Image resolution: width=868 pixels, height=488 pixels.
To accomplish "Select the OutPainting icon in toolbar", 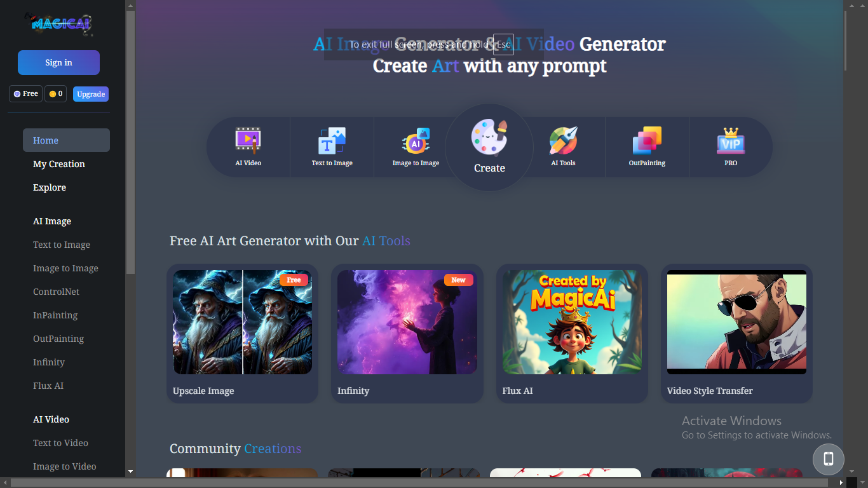I will 647,141.
